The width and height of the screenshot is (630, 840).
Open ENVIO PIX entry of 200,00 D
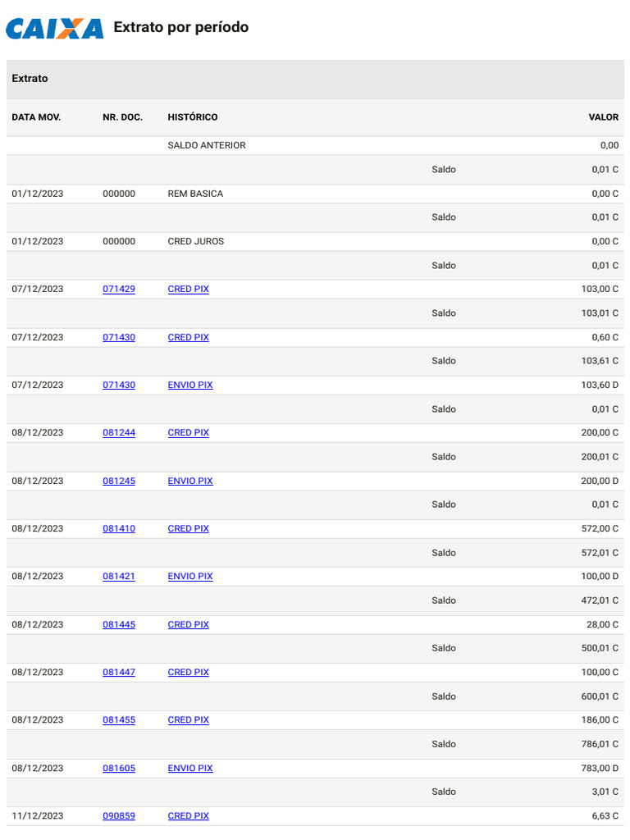coord(190,481)
